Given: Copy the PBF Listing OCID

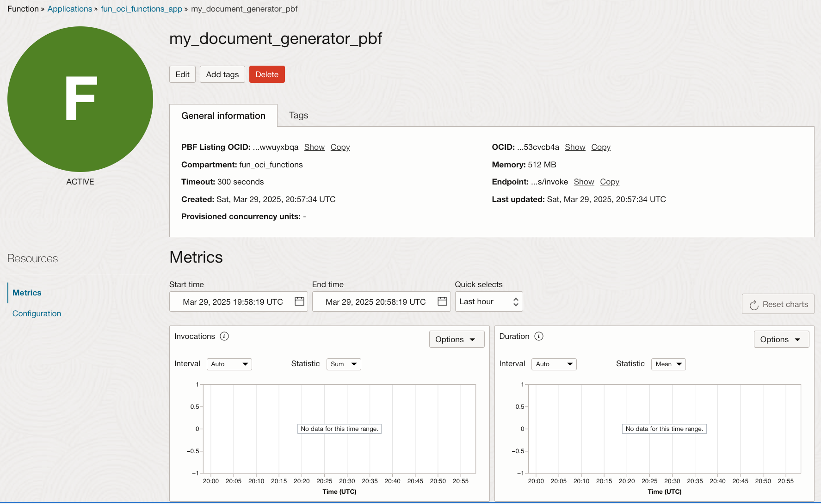Looking at the screenshot, I should 340,147.
